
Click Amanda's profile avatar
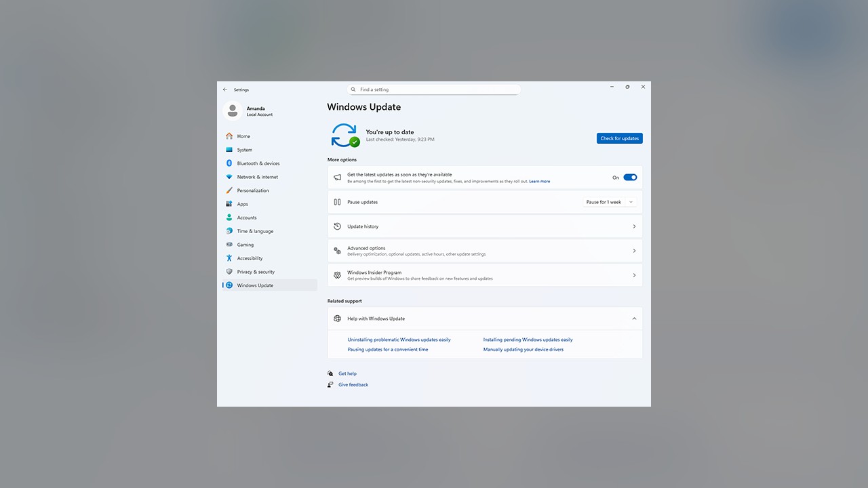pyautogui.click(x=232, y=110)
